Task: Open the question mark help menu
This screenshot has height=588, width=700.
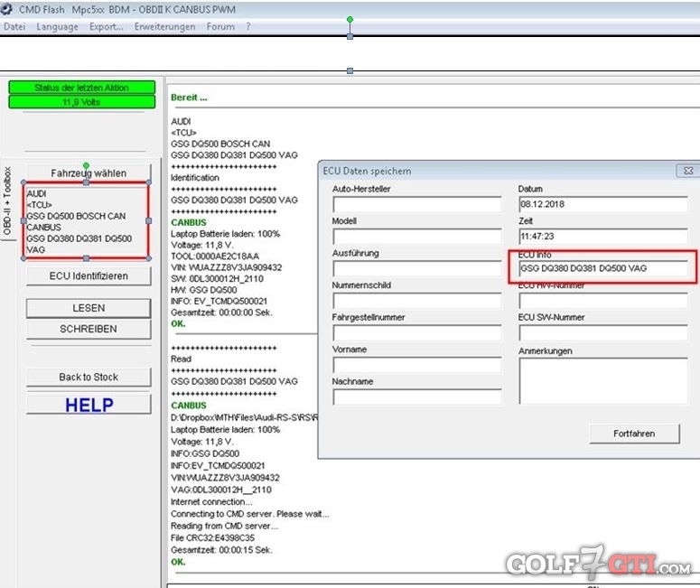Action: pyautogui.click(x=248, y=27)
